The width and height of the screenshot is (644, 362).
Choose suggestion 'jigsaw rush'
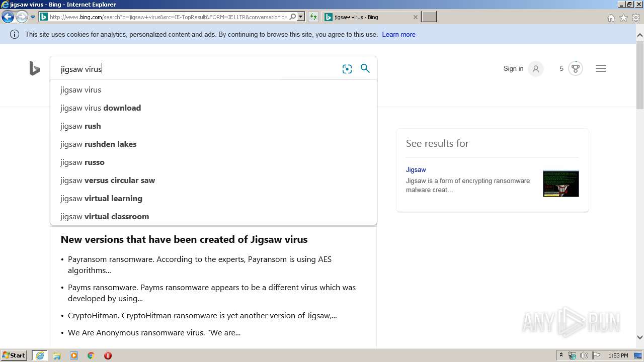click(213, 126)
